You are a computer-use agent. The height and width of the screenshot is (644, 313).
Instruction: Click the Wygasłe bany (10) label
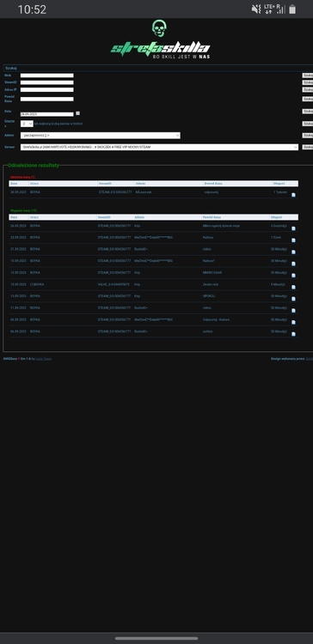pos(23,210)
